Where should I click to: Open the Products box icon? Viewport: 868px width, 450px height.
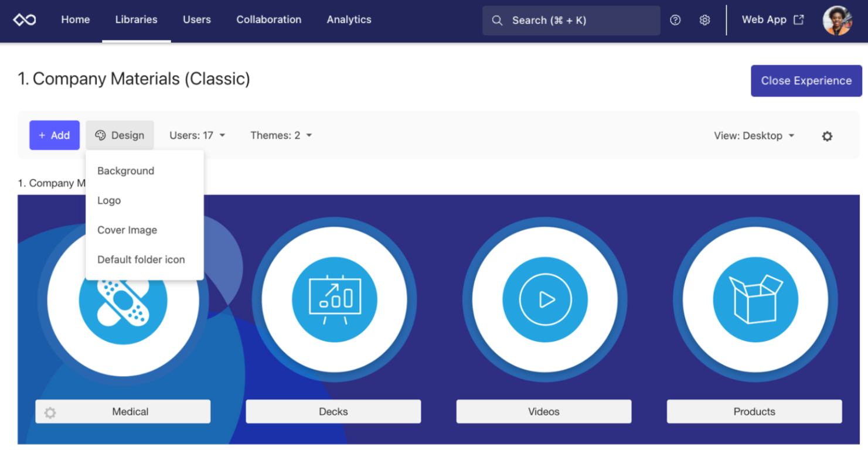[x=755, y=300]
